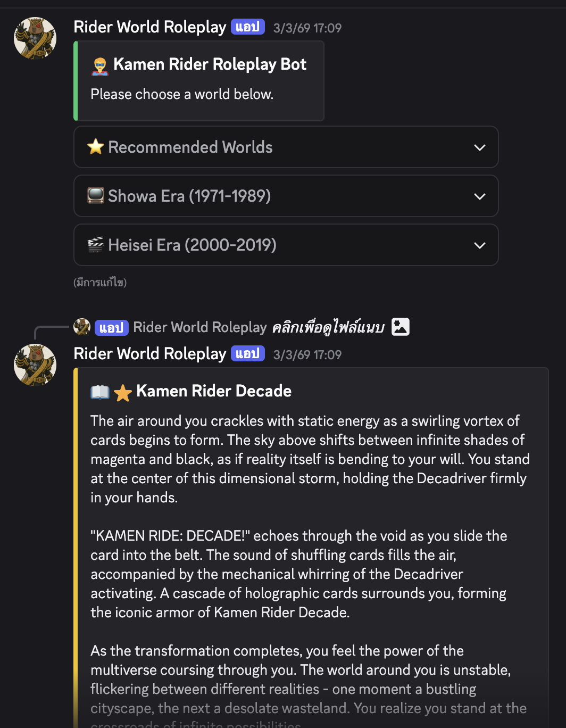This screenshot has width=566, height=728.
Task: Click the small avatar in the reply preview
Action: pyautogui.click(x=82, y=327)
